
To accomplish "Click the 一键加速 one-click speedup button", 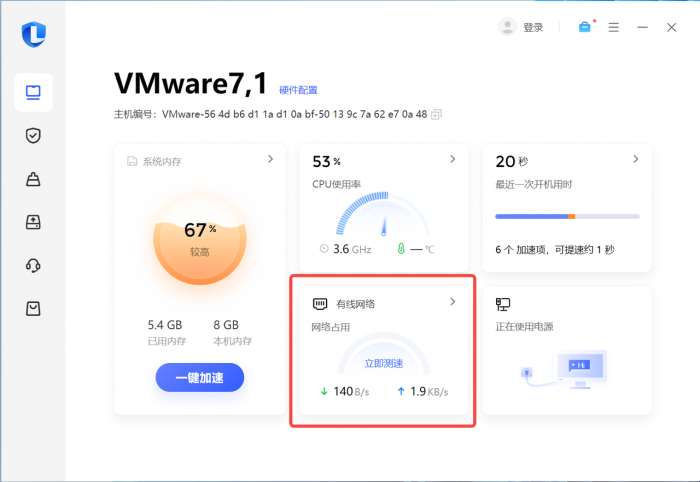I will 200,378.
